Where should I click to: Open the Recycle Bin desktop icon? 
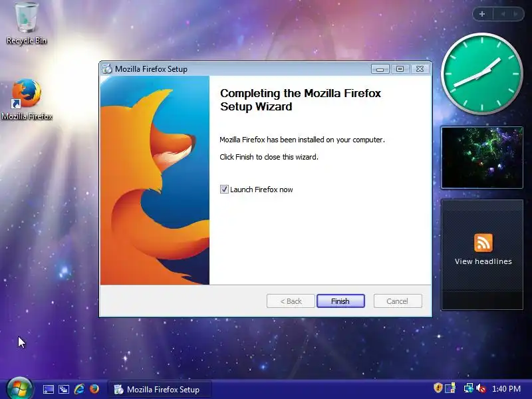pyautogui.click(x=26, y=23)
